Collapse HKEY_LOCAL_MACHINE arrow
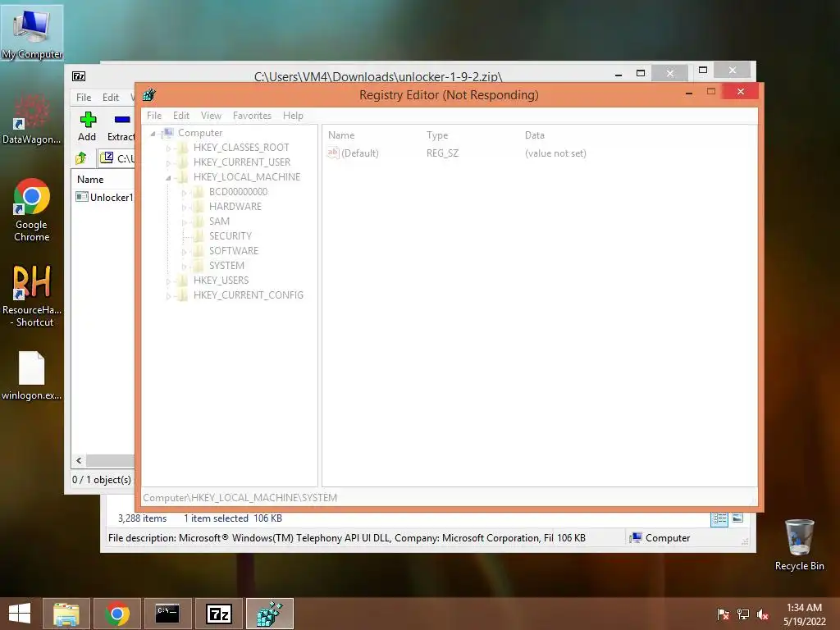 tap(168, 178)
